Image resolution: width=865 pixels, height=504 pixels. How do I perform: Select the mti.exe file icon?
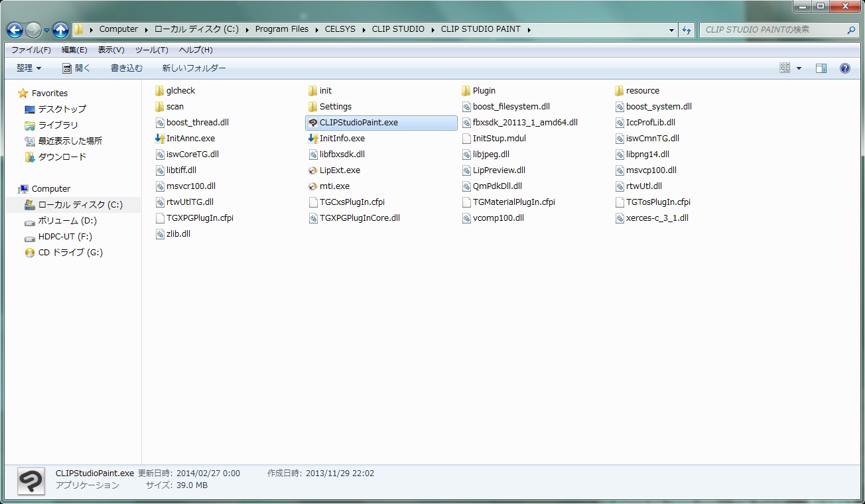coord(313,186)
